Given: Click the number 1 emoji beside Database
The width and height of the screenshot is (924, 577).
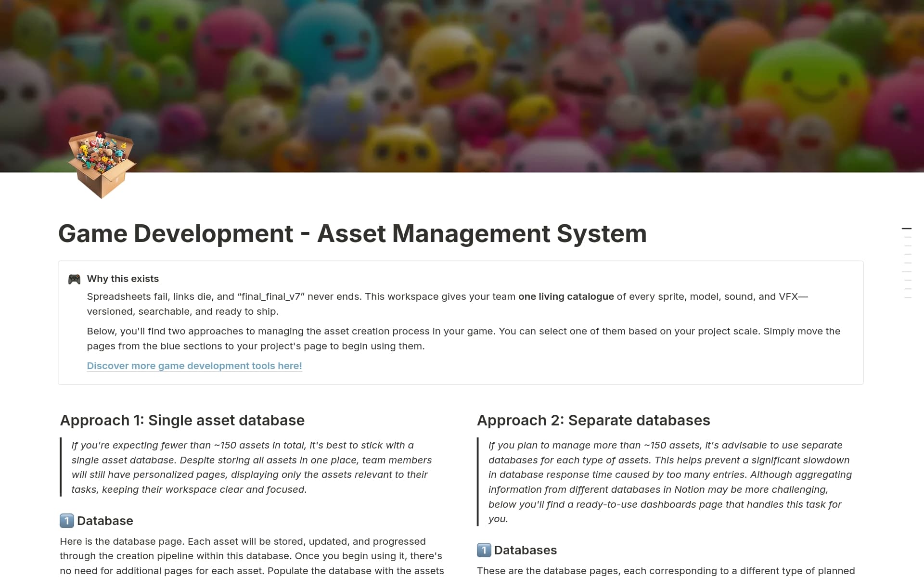Looking at the screenshot, I should 66,521.
